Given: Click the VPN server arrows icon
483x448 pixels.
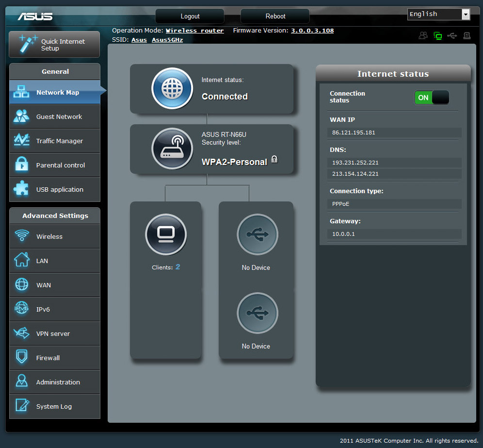Looking at the screenshot, I should (x=21, y=332).
